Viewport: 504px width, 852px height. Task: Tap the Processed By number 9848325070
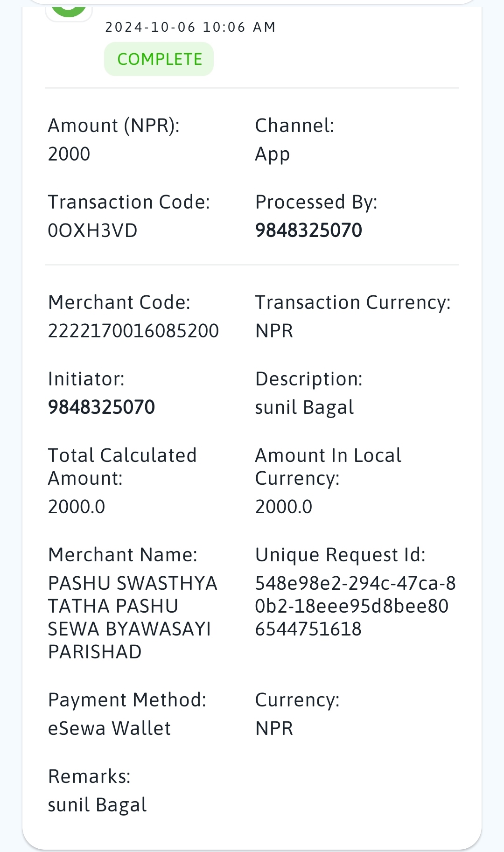pos(308,230)
